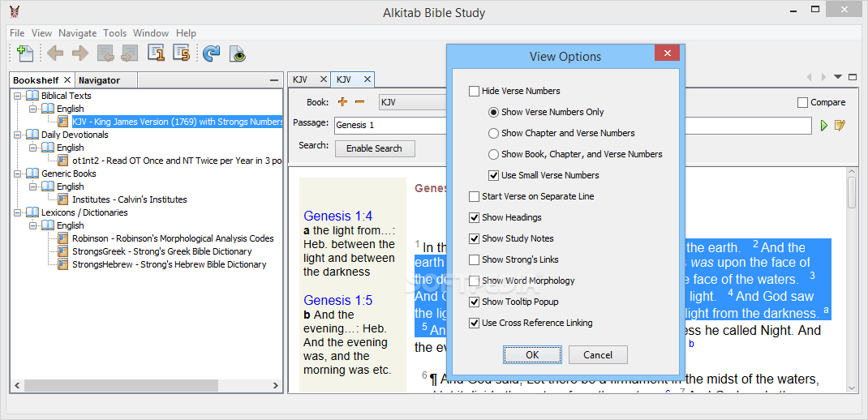This screenshot has width=868, height=420.
Task: Minimize the Bookshelf panel with dash icon
Action: (274, 80)
